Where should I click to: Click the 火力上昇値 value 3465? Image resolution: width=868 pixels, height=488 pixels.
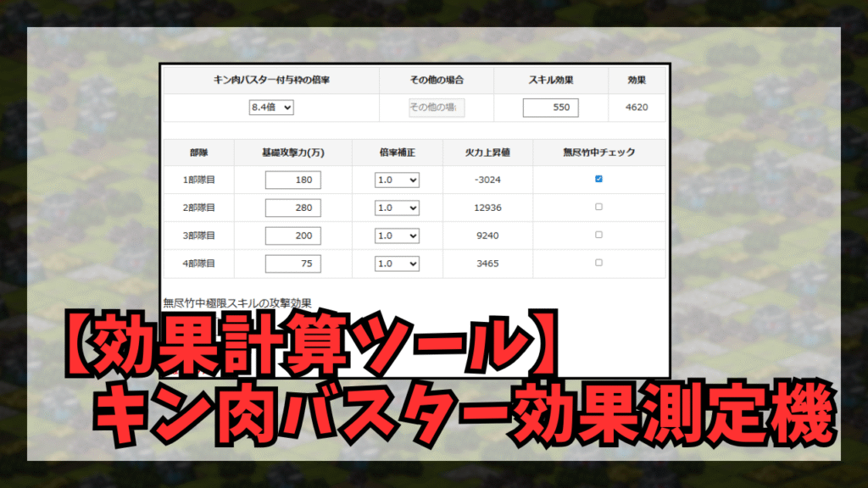[x=487, y=263]
